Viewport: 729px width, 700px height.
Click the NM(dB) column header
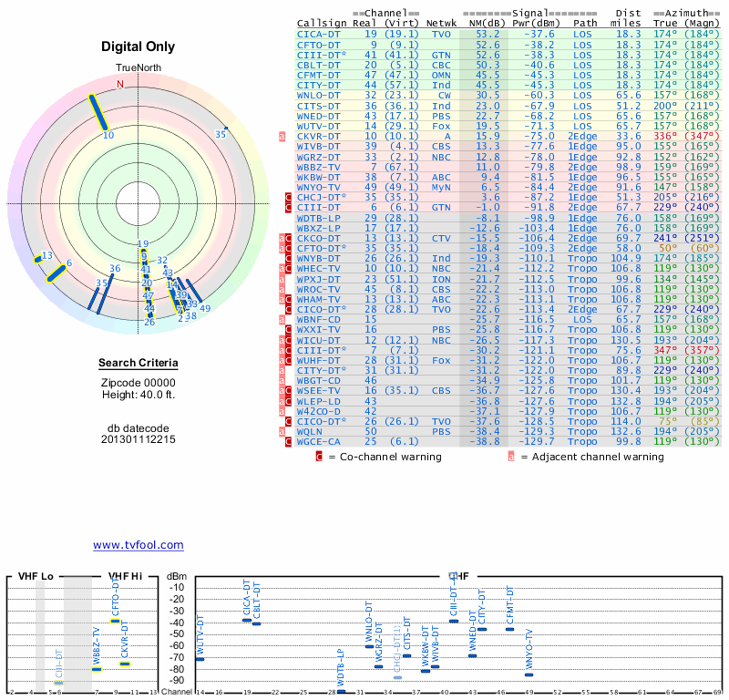pyautogui.click(x=480, y=23)
